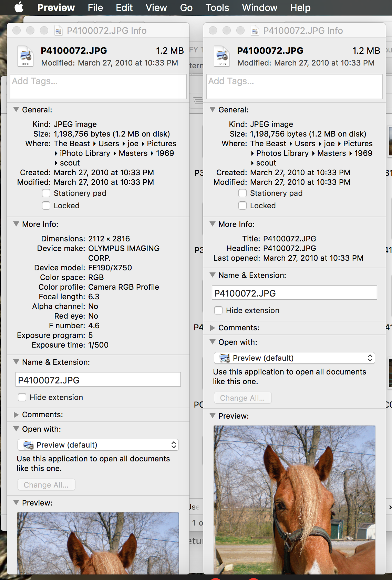
Task: Click Change All button in right Info window
Action: coord(243,398)
